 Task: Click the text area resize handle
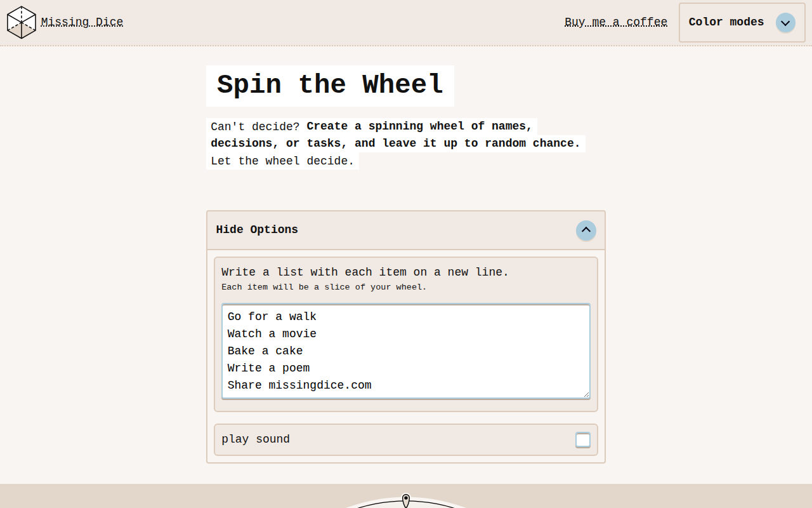tap(586, 395)
